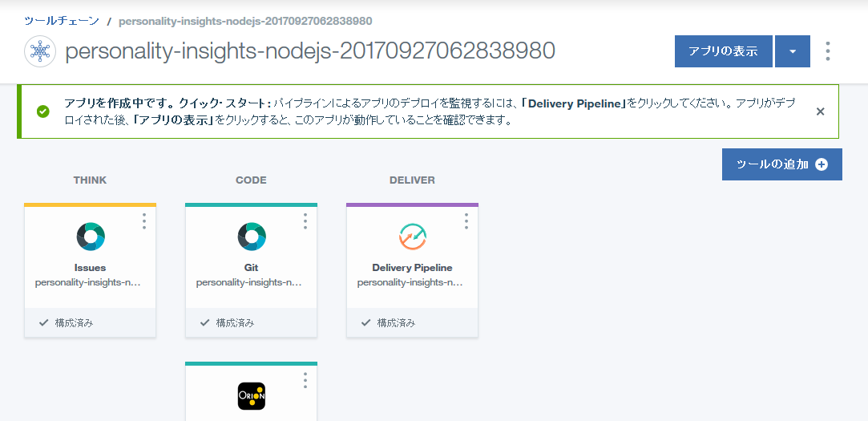Open the Delivery Pipeline icon

pyautogui.click(x=413, y=237)
